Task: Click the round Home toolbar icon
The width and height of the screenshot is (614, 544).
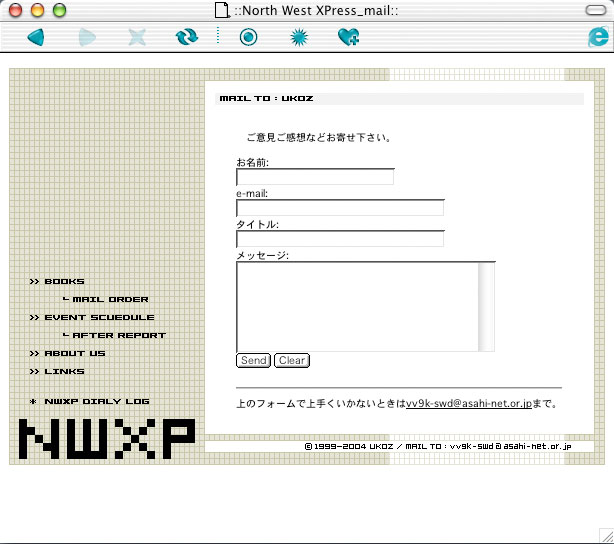Action: point(248,37)
